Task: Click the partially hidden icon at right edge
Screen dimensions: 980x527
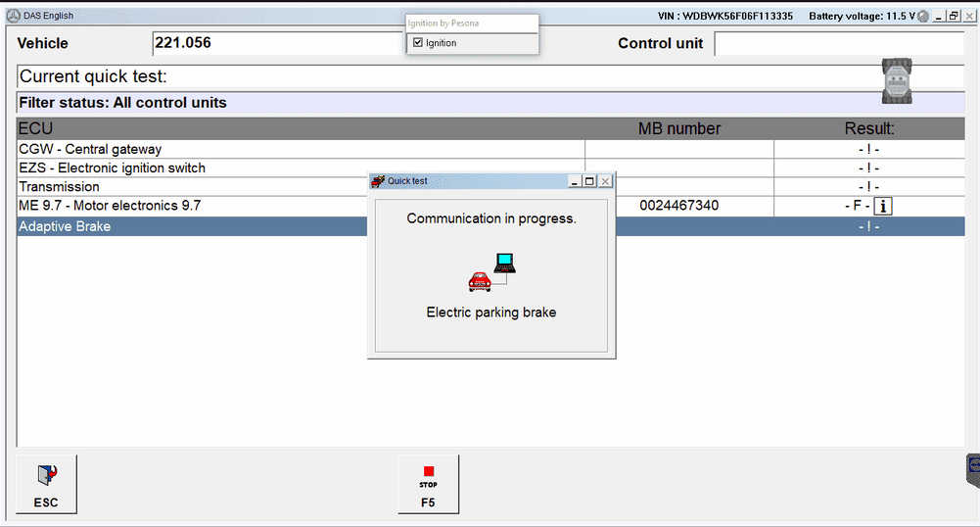Action: pyautogui.click(x=973, y=470)
